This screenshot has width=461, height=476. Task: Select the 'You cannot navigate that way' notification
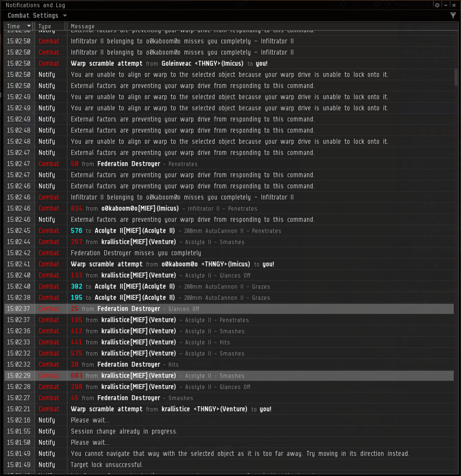click(x=229, y=454)
